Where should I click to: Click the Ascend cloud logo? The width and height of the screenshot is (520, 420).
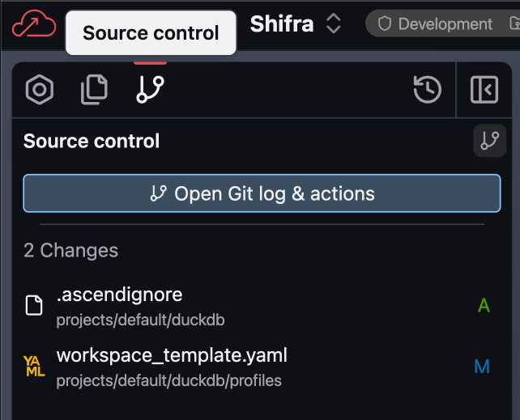[34, 24]
